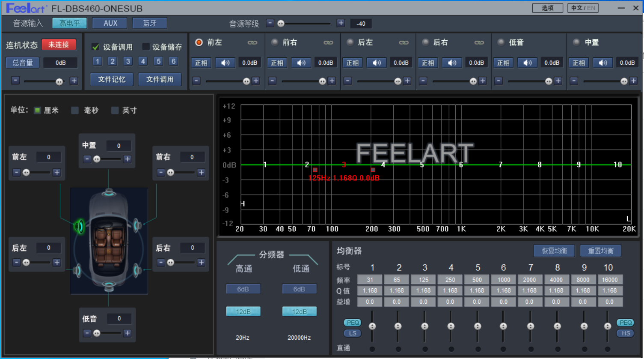Click the 125 frequency field of band 3
644x359 pixels.
(x=424, y=279)
